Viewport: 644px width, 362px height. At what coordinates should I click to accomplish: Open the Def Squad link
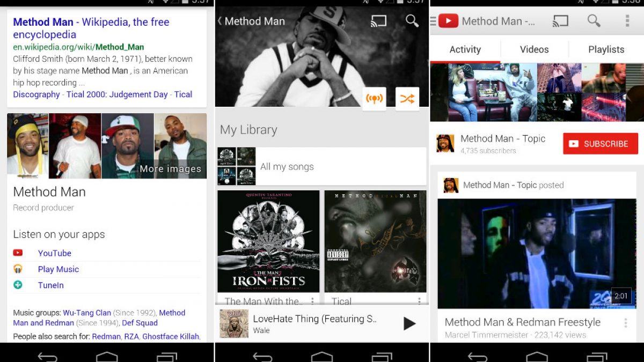[x=140, y=323]
